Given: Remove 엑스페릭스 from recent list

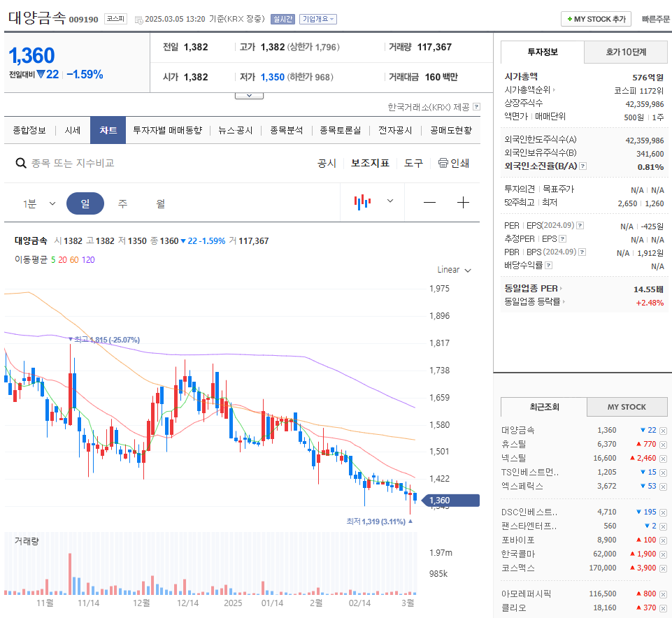Looking at the screenshot, I should click(663, 487).
